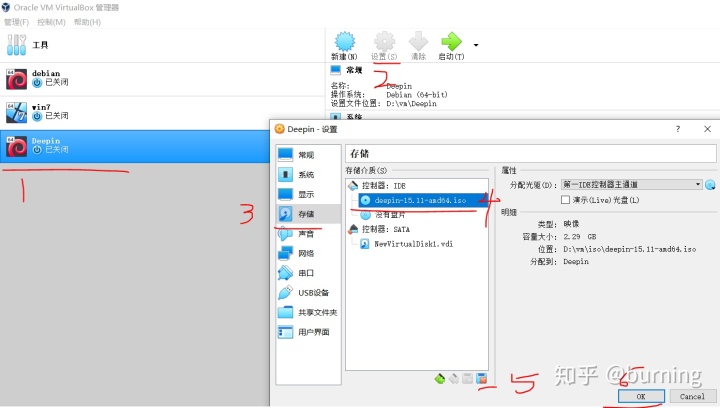The width and height of the screenshot is (720, 408).
Task: Click the D:\vm\Deepin settings file location
Action: [x=411, y=103]
